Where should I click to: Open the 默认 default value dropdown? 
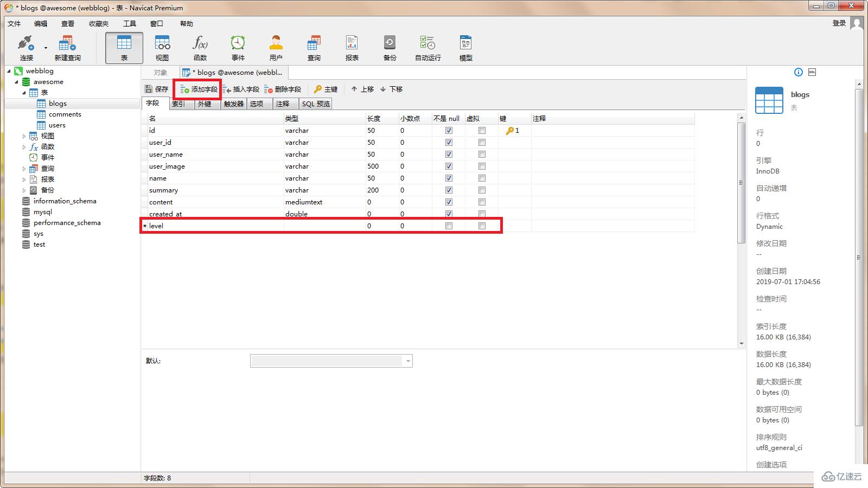407,361
